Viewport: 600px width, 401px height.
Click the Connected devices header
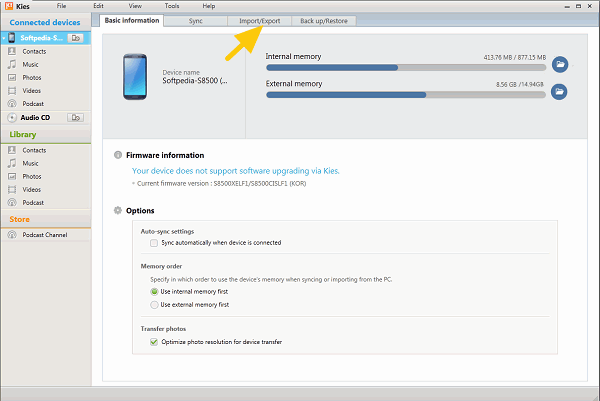click(x=45, y=23)
